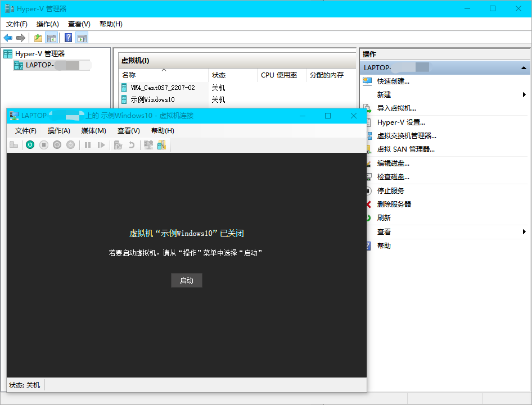Click the last VM connection toolbar icon
The image size is (532, 405).
(x=162, y=145)
